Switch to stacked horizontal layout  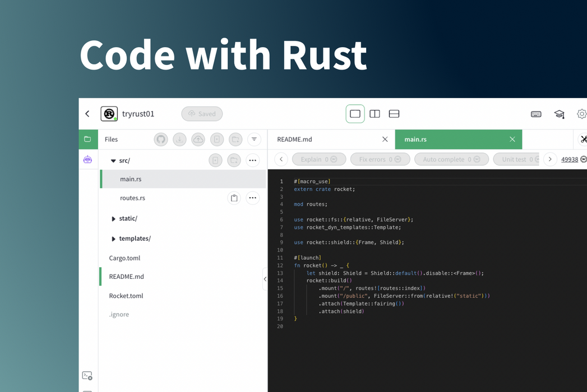(394, 113)
